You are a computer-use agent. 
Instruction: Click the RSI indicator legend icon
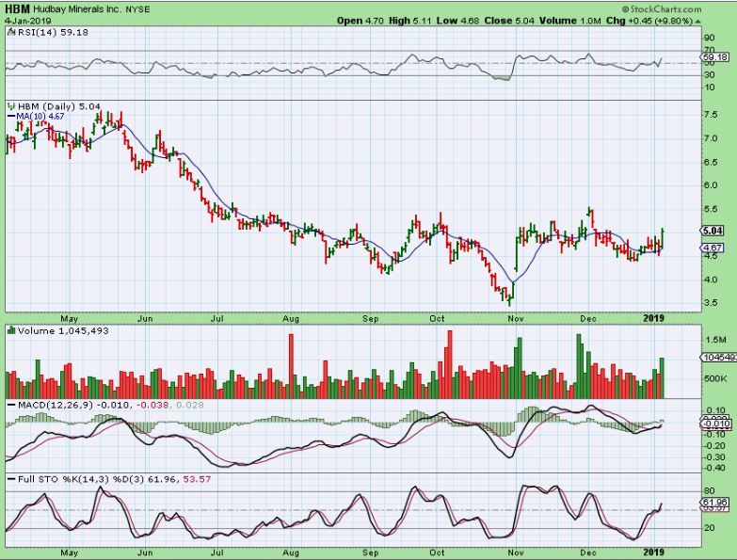(x=11, y=32)
